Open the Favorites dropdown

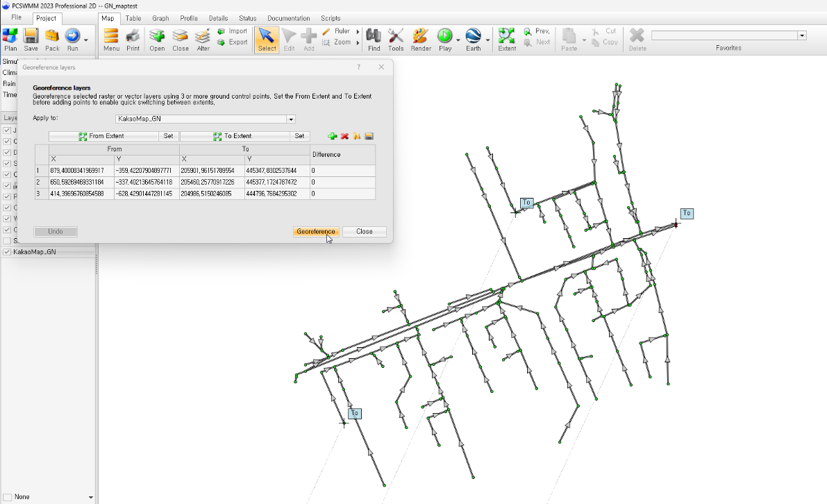(x=802, y=35)
